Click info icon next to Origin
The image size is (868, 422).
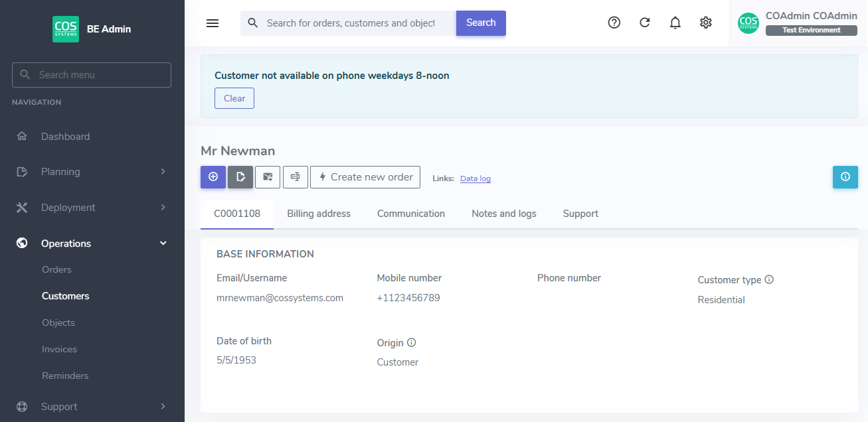pos(411,342)
